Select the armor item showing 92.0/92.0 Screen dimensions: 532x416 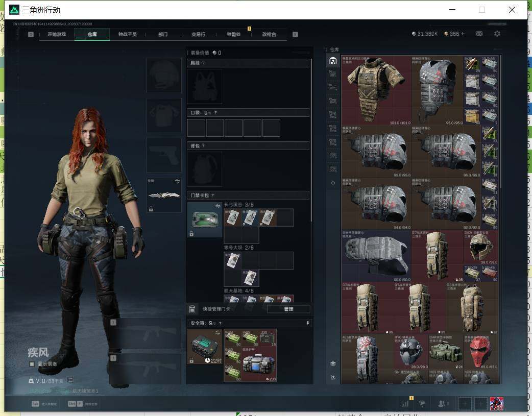pyautogui.click(x=446, y=204)
